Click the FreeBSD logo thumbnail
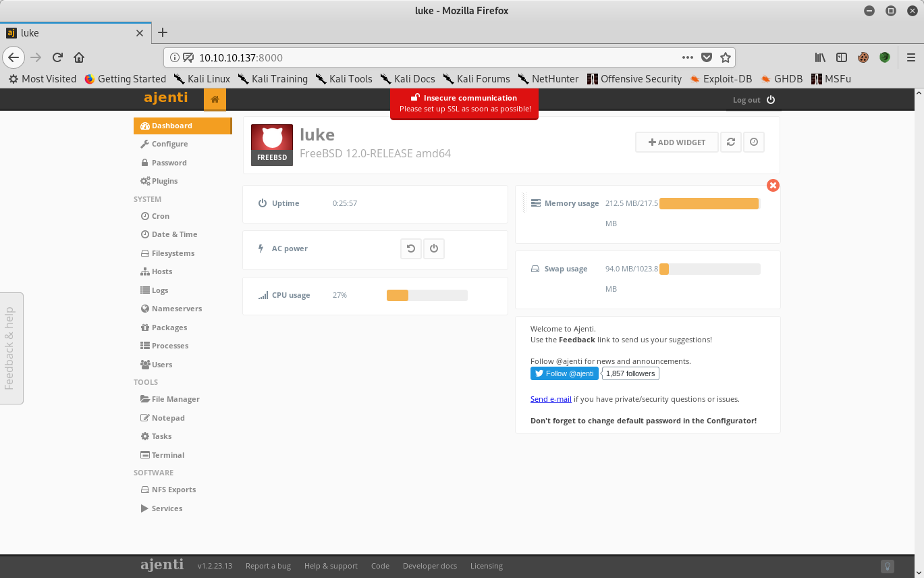 [272, 144]
